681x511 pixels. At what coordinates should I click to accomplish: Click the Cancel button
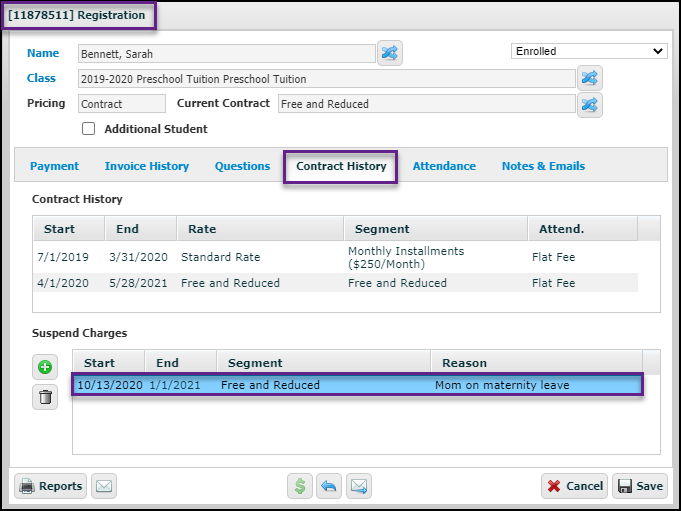[x=574, y=487]
